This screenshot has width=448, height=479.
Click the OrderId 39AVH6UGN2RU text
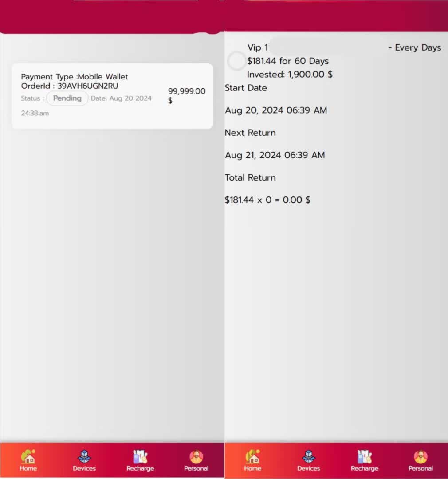pyautogui.click(x=70, y=86)
